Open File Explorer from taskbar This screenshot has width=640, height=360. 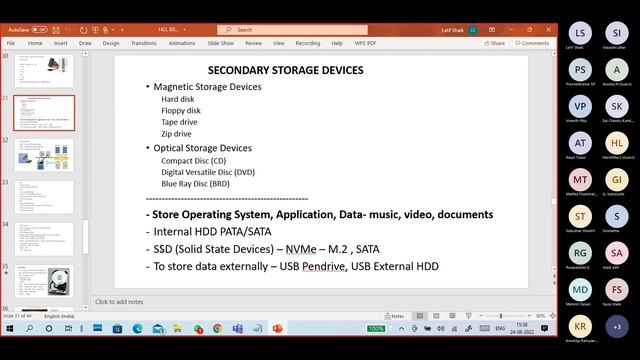[x=177, y=328]
